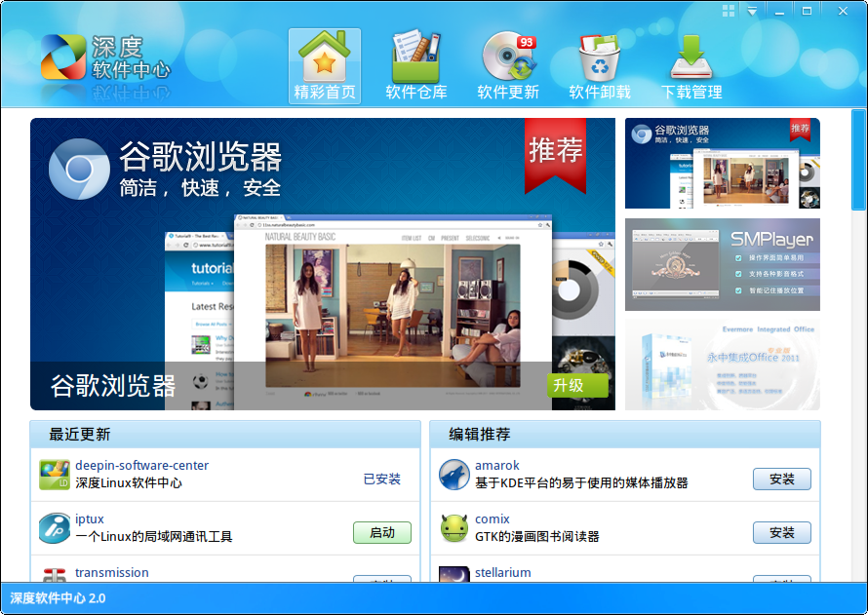Click 一个Linux的局域网通讯工具 description text
The width and height of the screenshot is (868, 615).
(154, 536)
